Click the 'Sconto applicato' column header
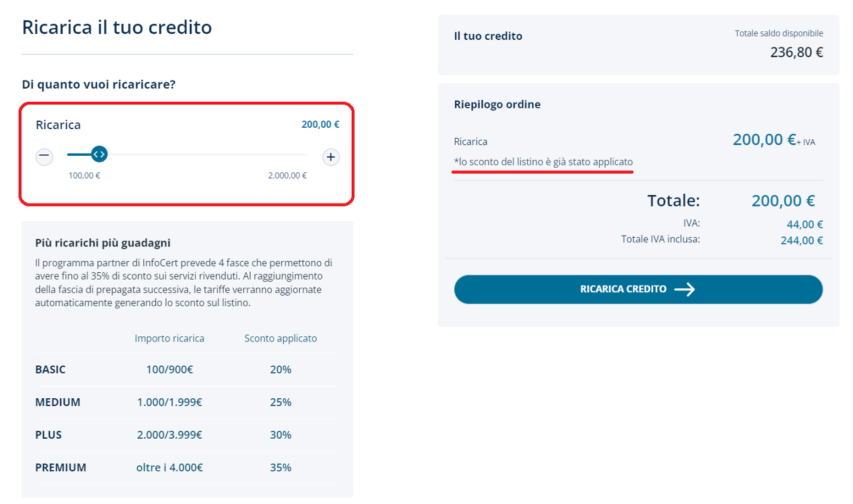This screenshot has width=853, height=504. [281, 338]
